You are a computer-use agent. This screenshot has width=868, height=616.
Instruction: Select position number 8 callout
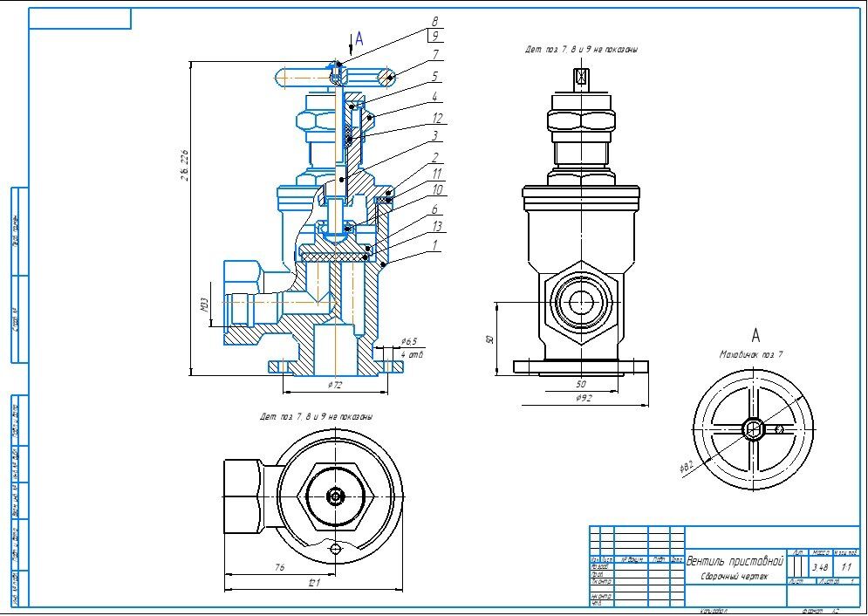tap(435, 22)
